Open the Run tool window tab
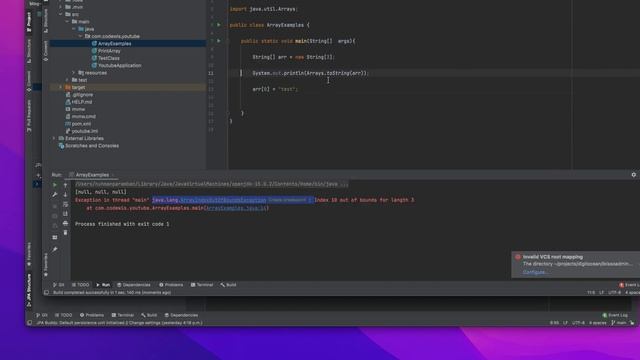The image size is (640, 360). [x=103, y=285]
